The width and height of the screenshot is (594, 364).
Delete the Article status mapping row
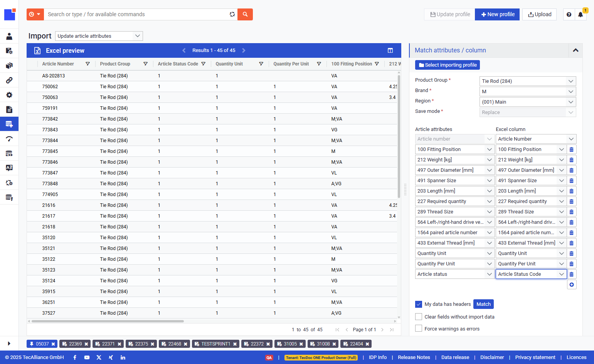572,274
